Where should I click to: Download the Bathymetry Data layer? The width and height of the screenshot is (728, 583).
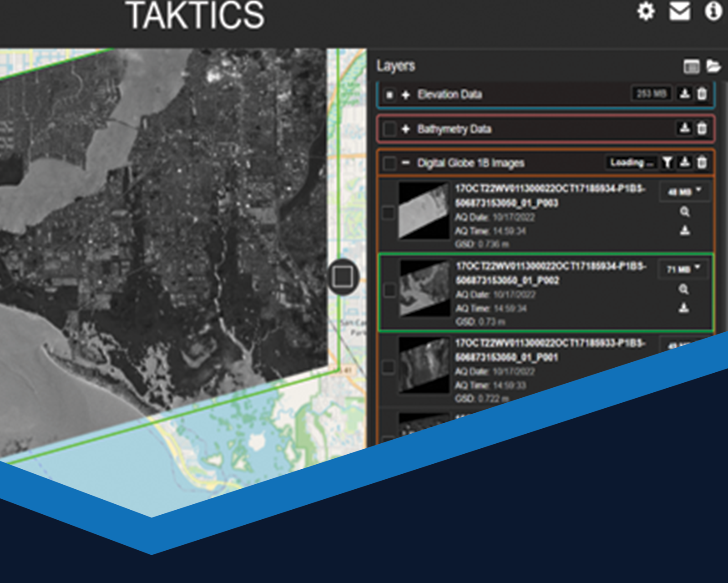click(684, 128)
